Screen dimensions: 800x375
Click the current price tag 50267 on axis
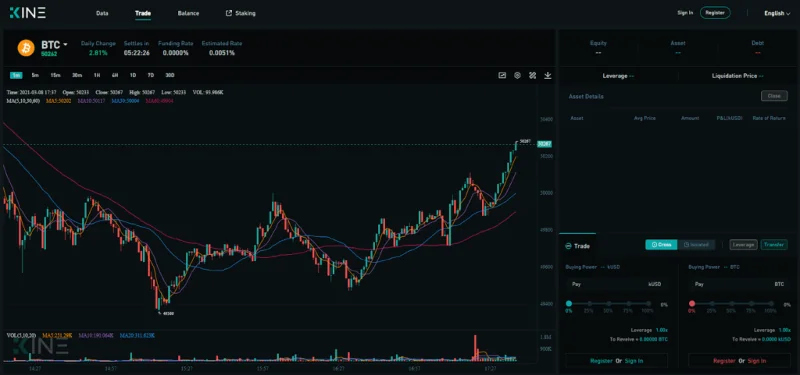(x=545, y=144)
